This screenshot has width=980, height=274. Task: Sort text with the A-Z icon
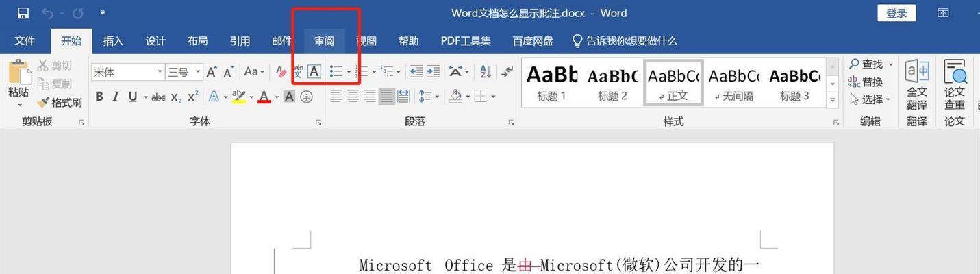[486, 72]
